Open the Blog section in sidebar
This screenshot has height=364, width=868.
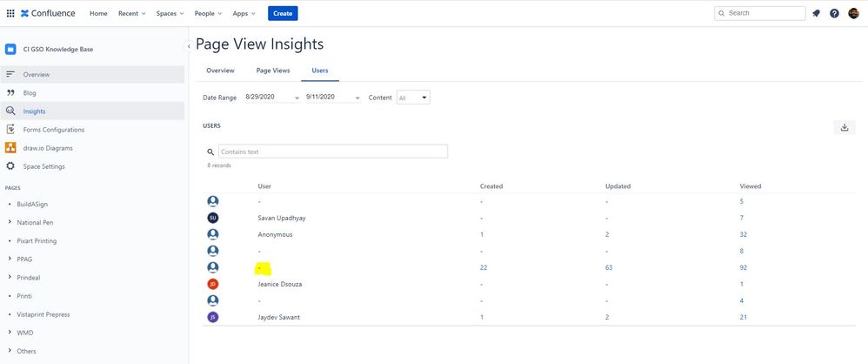click(x=30, y=92)
